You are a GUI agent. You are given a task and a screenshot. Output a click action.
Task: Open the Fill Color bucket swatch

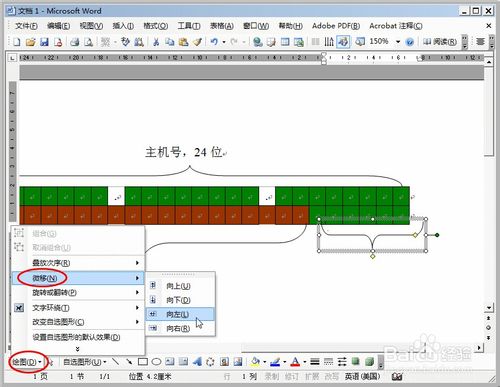coord(255,362)
